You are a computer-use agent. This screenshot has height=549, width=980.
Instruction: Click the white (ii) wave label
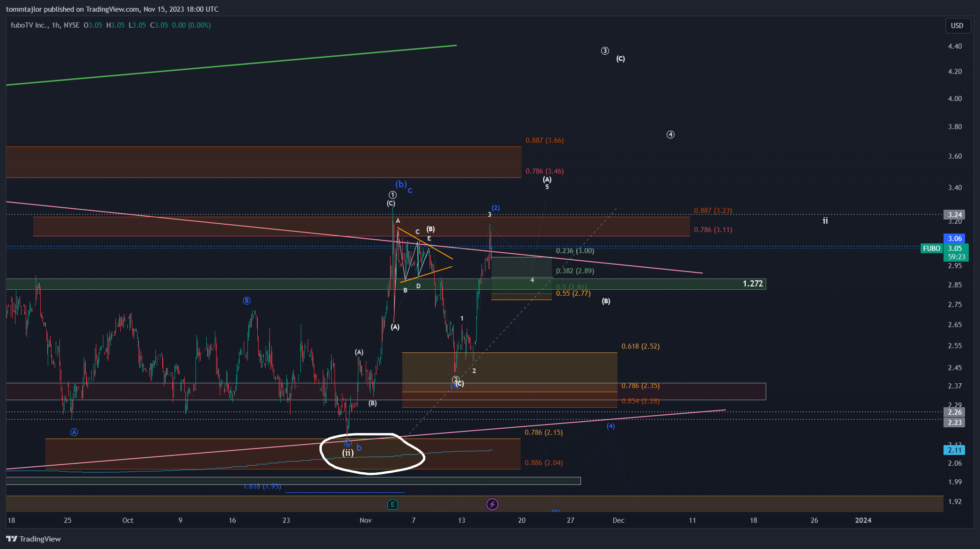click(x=348, y=453)
